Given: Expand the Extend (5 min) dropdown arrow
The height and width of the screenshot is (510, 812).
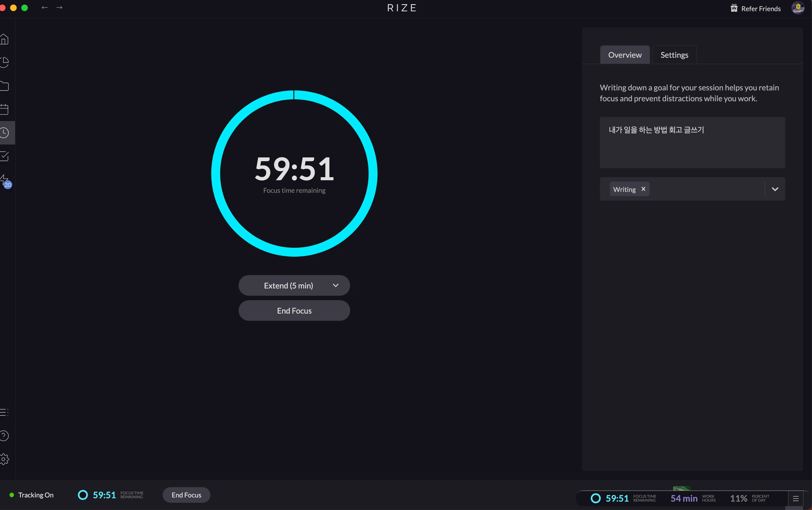Looking at the screenshot, I should pos(335,285).
